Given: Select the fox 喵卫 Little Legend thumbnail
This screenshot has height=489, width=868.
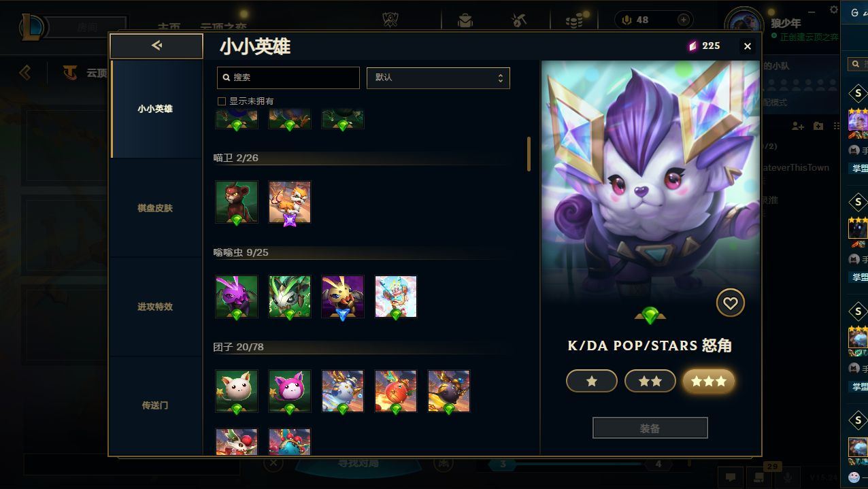Looking at the screenshot, I should [290, 202].
